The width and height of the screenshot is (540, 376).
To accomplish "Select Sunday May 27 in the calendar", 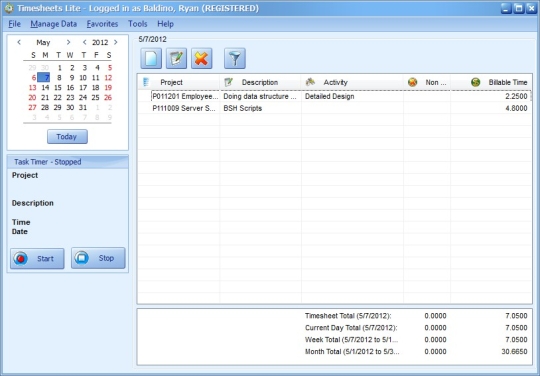I will (x=32, y=107).
